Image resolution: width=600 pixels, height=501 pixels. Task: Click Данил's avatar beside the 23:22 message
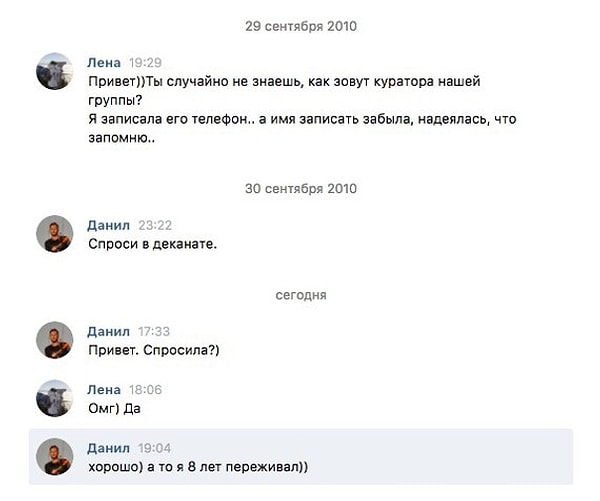pyautogui.click(x=54, y=234)
